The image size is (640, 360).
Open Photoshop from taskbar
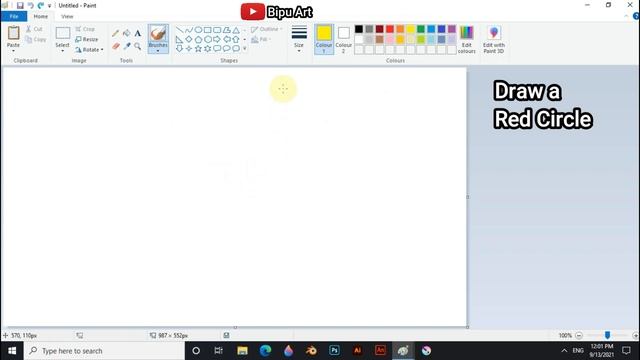coord(334,351)
